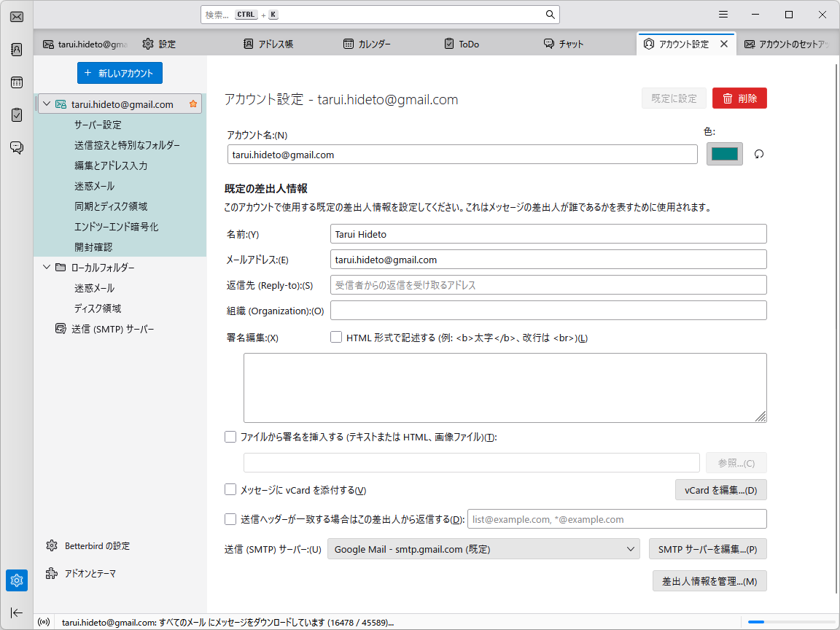The width and height of the screenshot is (840, 630).
Task: Select 迷惑メール under ローカルフォルダー
Action: [x=94, y=288]
